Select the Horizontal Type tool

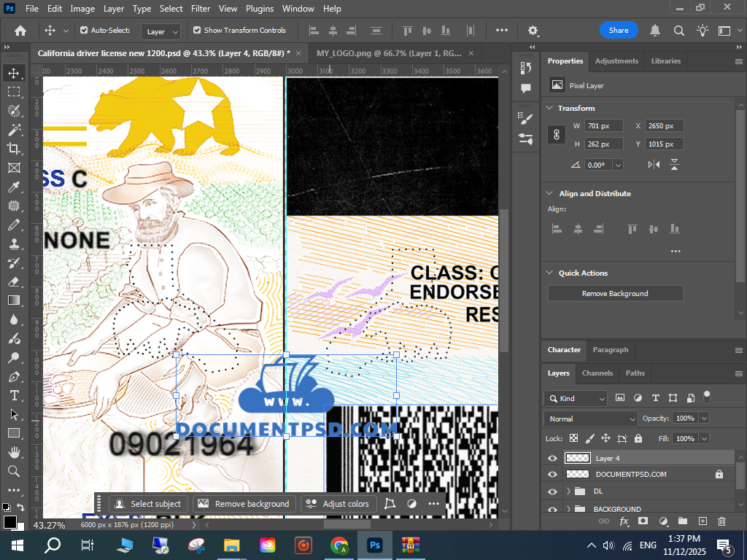pos(13,395)
